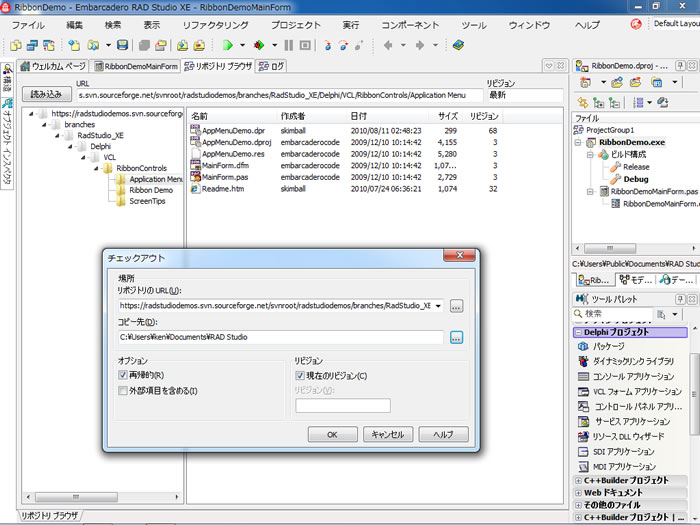Click the navigate Back arrow icon
This screenshot has width=700, height=525.
[x=388, y=45]
